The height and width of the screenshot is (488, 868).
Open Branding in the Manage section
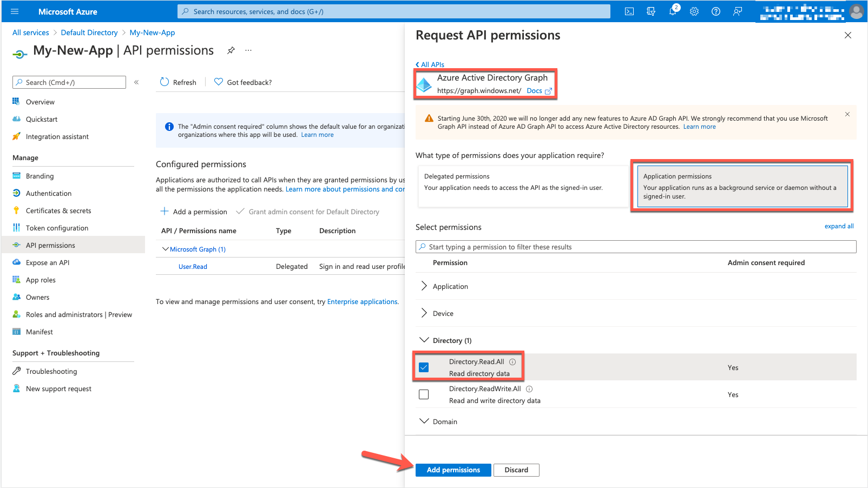[40, 176]
